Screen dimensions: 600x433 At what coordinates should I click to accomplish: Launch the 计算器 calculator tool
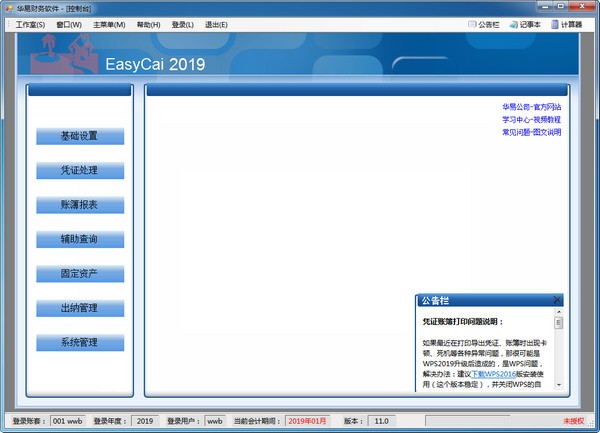point(566,24)
